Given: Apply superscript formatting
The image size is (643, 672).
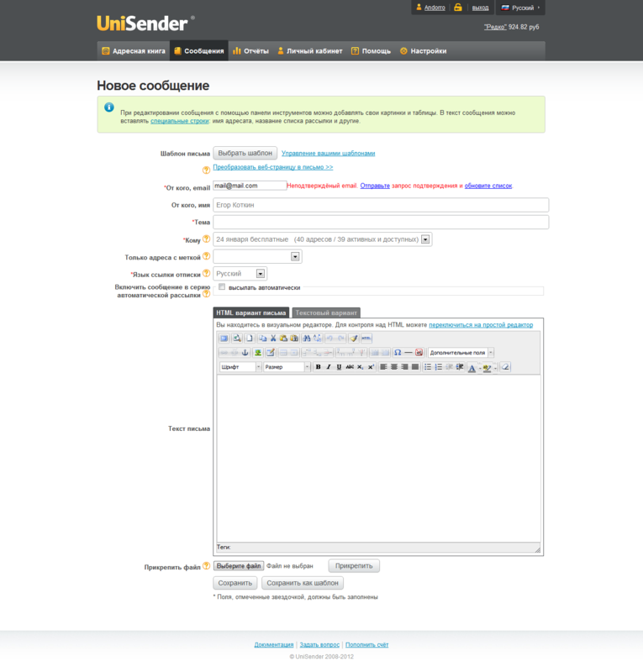Looking at the screenshot, I should pos(371,367).
